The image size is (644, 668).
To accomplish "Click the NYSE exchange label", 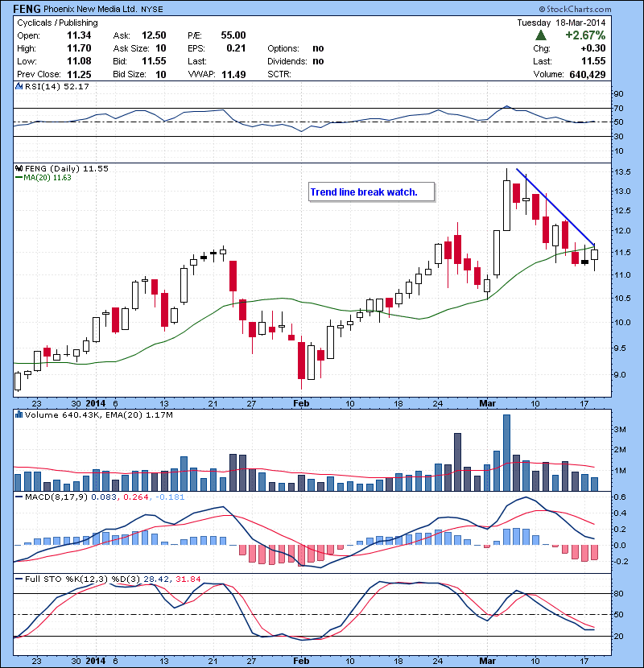I will click(x=151, y=10).
